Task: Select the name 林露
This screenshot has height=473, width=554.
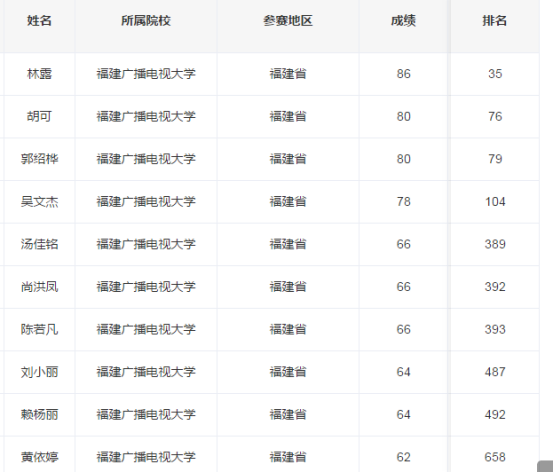Action: [39, 74]
